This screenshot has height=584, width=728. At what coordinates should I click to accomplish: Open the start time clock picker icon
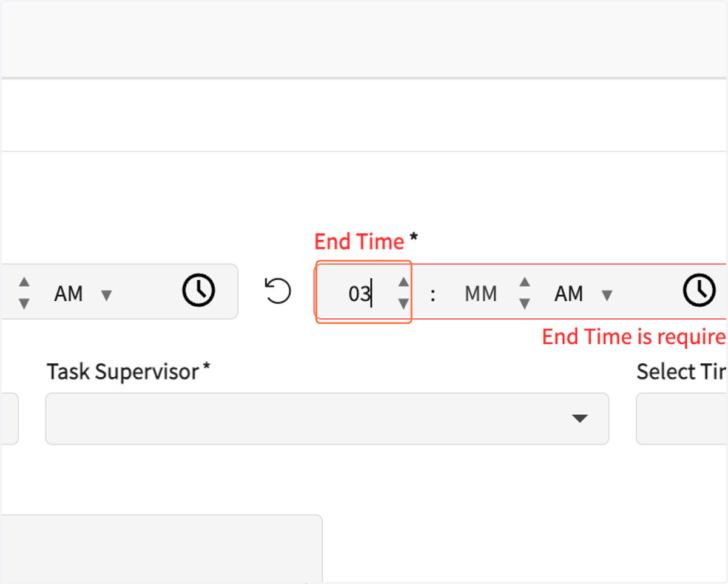point(199,290)
